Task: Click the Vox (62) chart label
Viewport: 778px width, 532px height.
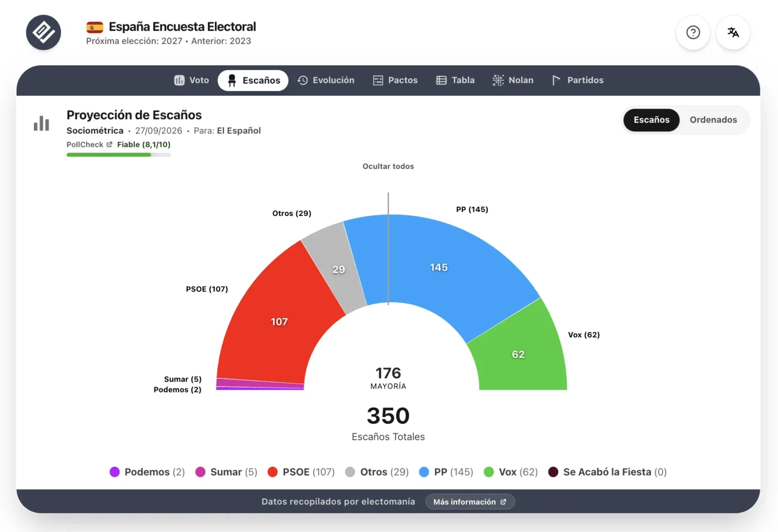Action: (x=584, y=335)
